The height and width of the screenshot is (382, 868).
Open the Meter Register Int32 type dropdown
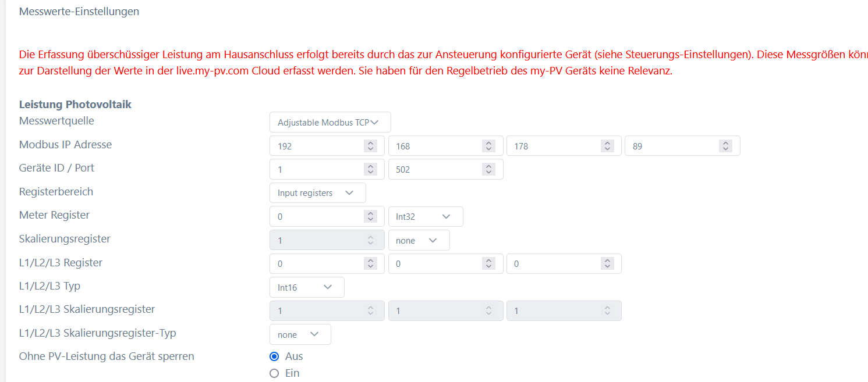coord(425,216)
